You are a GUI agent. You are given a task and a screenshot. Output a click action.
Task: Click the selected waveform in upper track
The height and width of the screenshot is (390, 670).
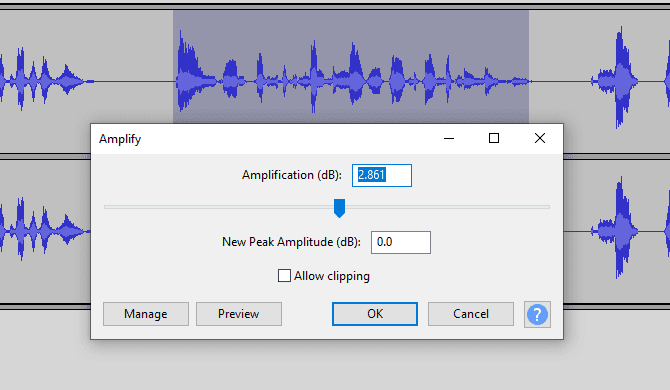(x=351, y=67)
